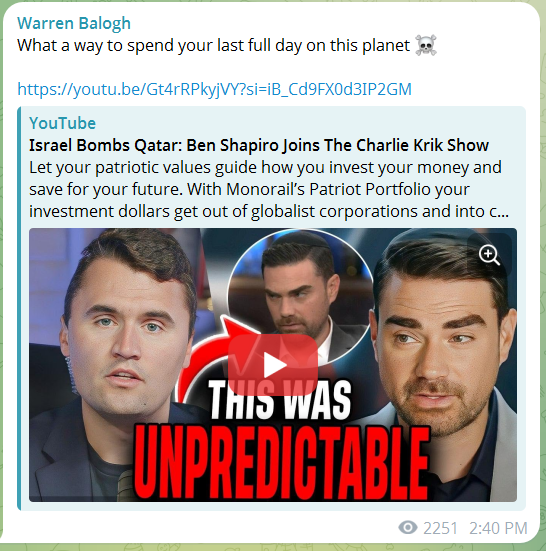Click the red YouTube play button
The height and width of the screenshot is (551, 546).
coord(273,364)
